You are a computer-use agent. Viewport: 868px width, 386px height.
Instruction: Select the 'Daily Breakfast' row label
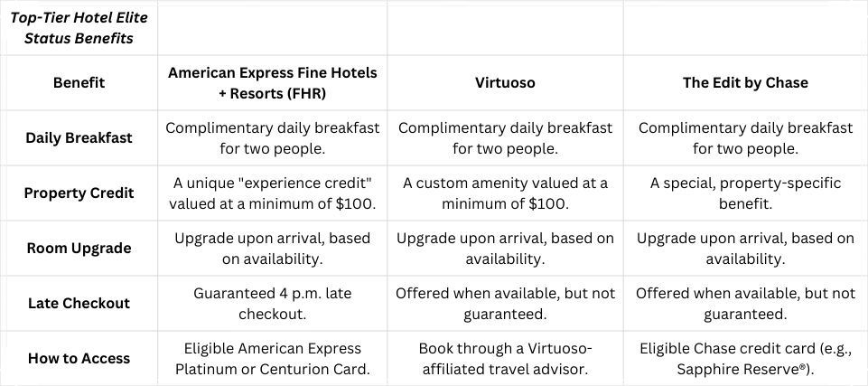point(79,138)
